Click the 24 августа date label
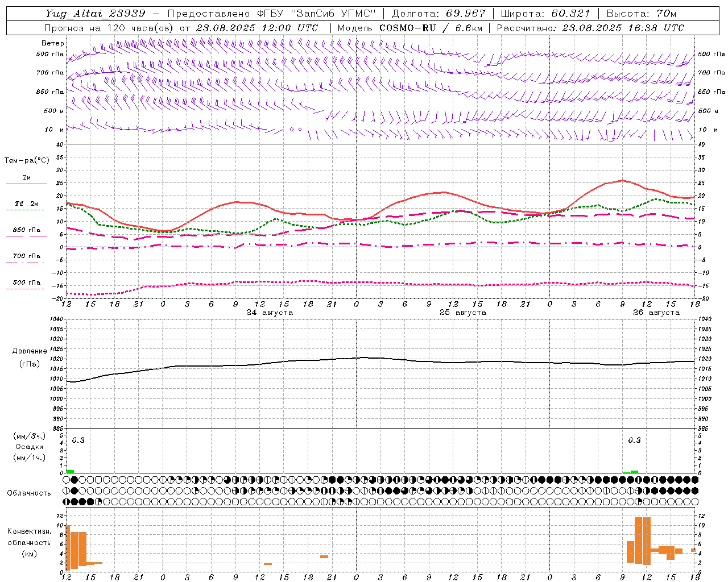The image size is (728, 582). tap(270, 313)
